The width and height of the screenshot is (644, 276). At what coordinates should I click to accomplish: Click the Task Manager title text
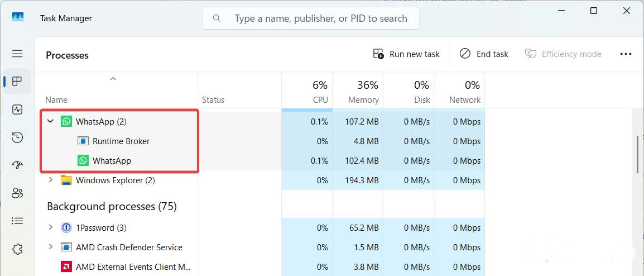(x=66, y=18)
